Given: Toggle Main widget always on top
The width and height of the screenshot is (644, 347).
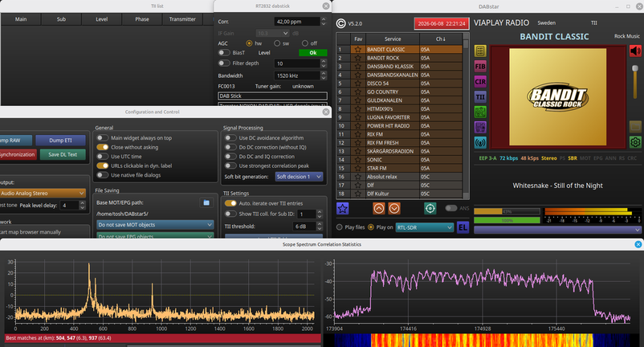Looking at the screenshot, I should (102, 138).
